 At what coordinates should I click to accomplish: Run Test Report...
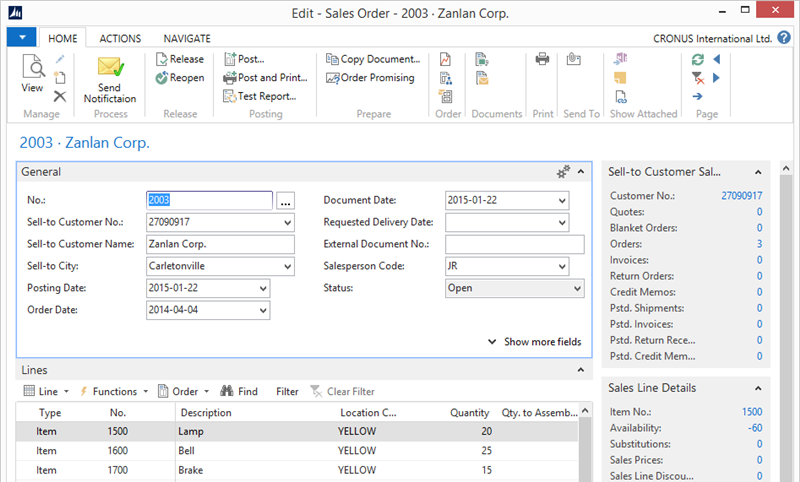coord(260,96)
